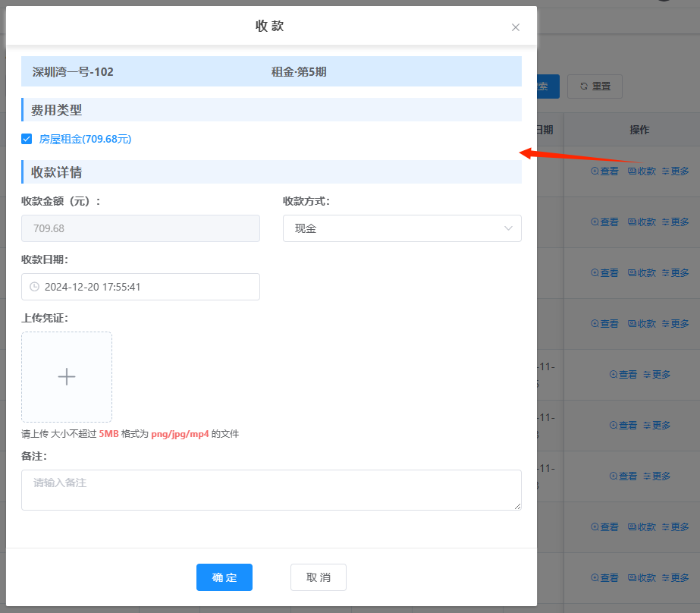Click the 收款金额 input field
This screenshot has height=613, width=700.
[141, 228]
